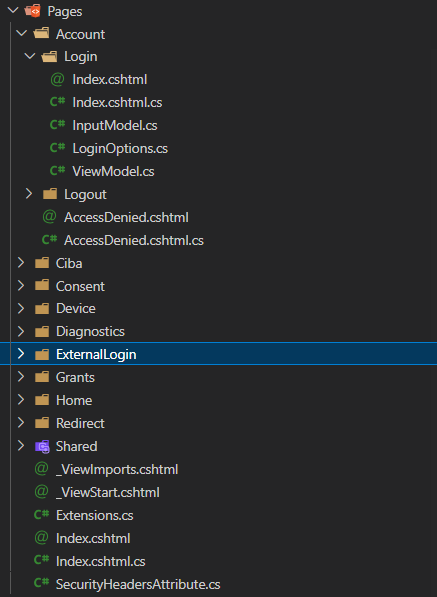Click C# icon next to LoginOptions.cs
The height and width of the screenshot is (597, 437).
point(57,148)
